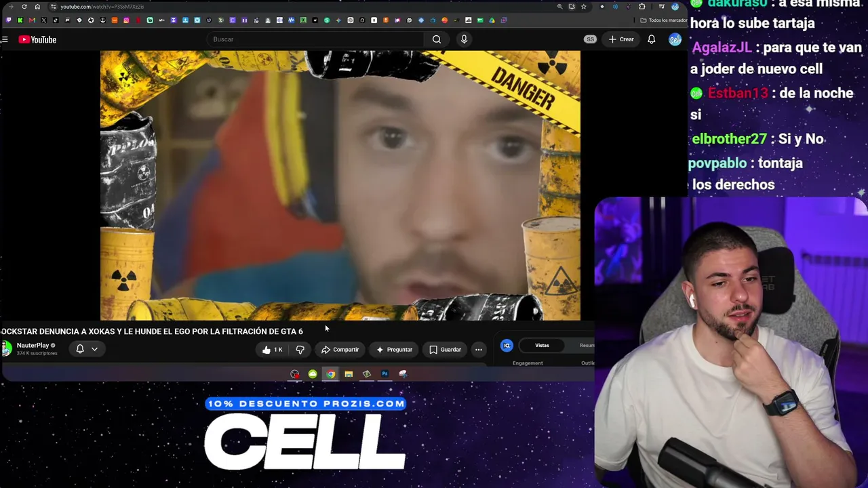
Task: Open the zoom magnifier in address bar
Action: pos(559,7)
